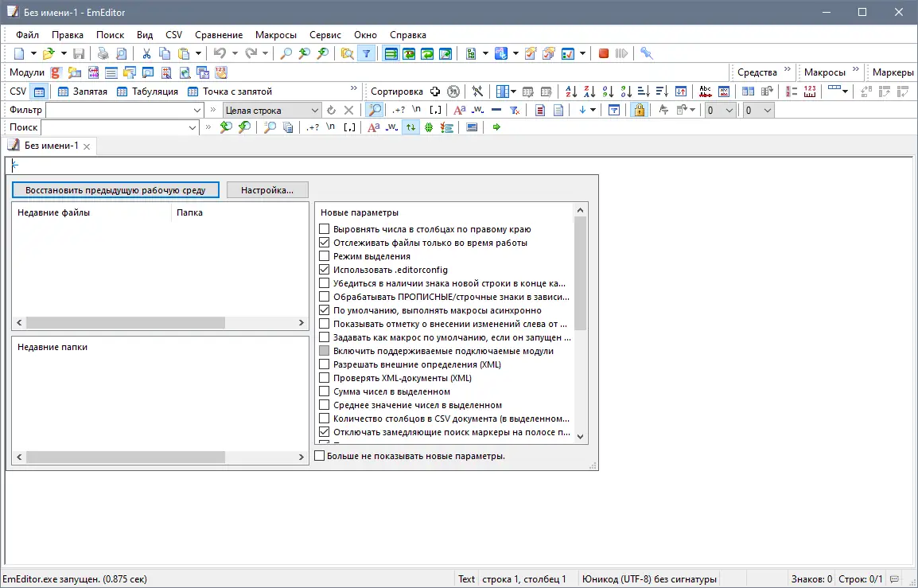This screenshot has width=918, height=588.
Task: Click the 'Настройка...' button
Action: (267, 190)
